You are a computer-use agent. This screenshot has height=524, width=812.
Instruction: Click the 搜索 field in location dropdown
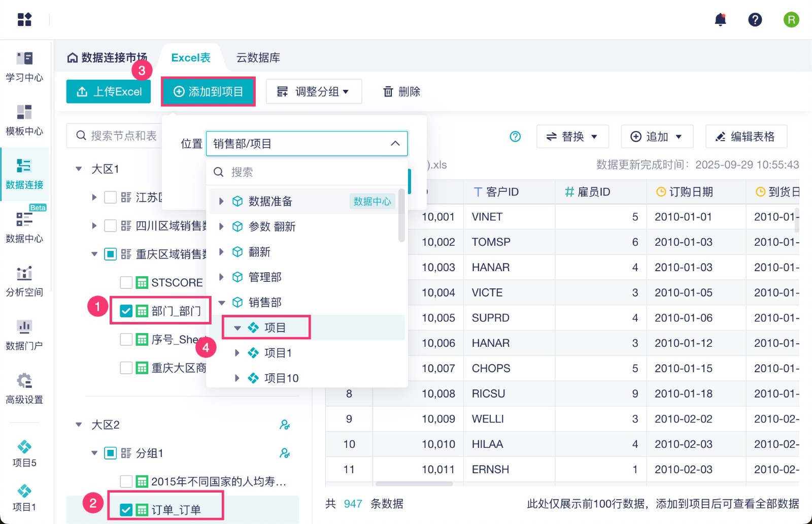[307, 172]
